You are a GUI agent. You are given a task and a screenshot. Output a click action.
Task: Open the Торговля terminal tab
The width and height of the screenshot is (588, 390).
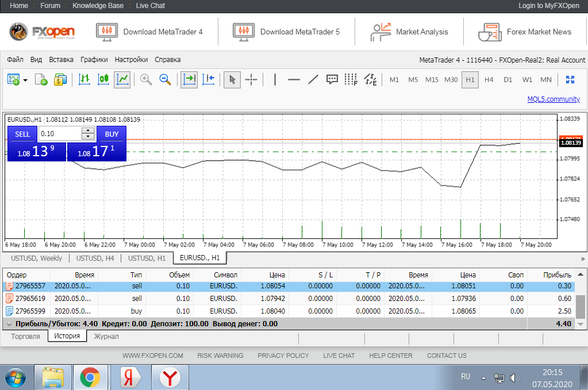(x=25, y=337)
